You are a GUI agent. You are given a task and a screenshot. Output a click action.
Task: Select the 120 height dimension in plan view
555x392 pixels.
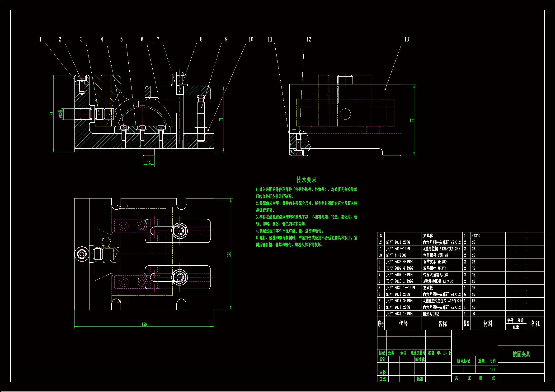click(x=229, y=254)
